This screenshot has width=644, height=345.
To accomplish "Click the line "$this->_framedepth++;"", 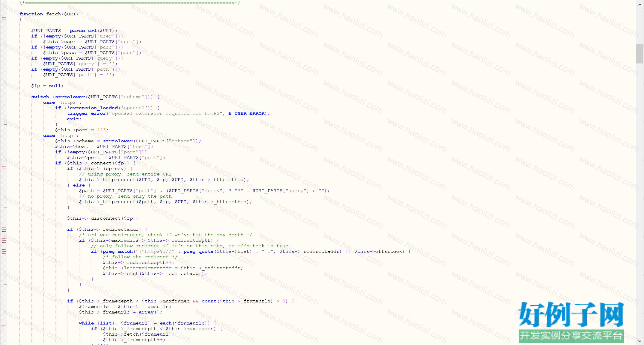I will coord(134,340).
